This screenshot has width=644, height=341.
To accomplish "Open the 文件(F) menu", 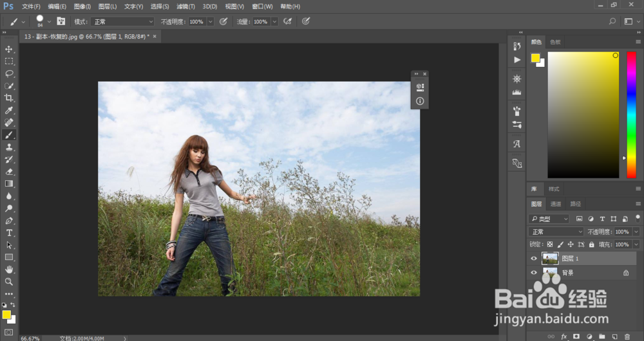I will [x=31, y=6].
